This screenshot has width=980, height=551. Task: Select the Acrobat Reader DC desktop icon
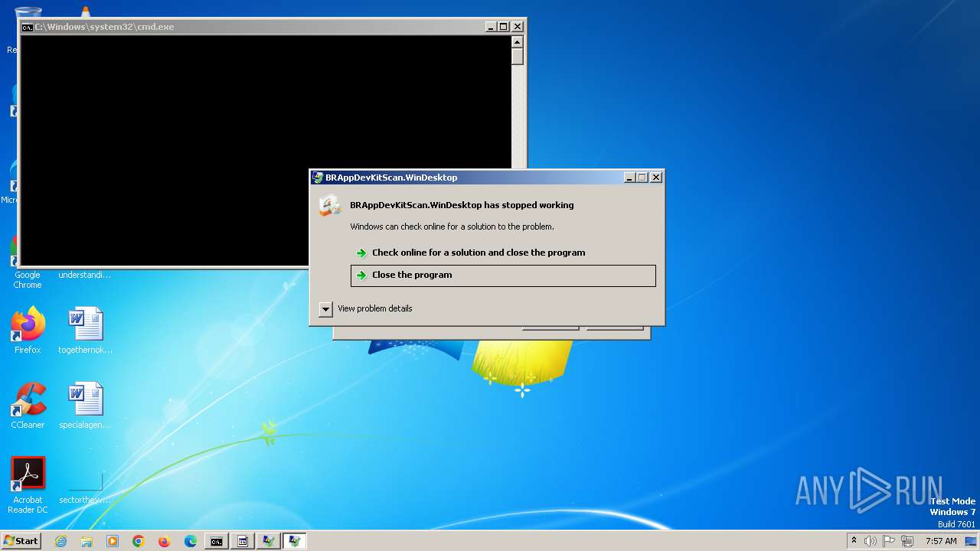click(x=28, y=485)
